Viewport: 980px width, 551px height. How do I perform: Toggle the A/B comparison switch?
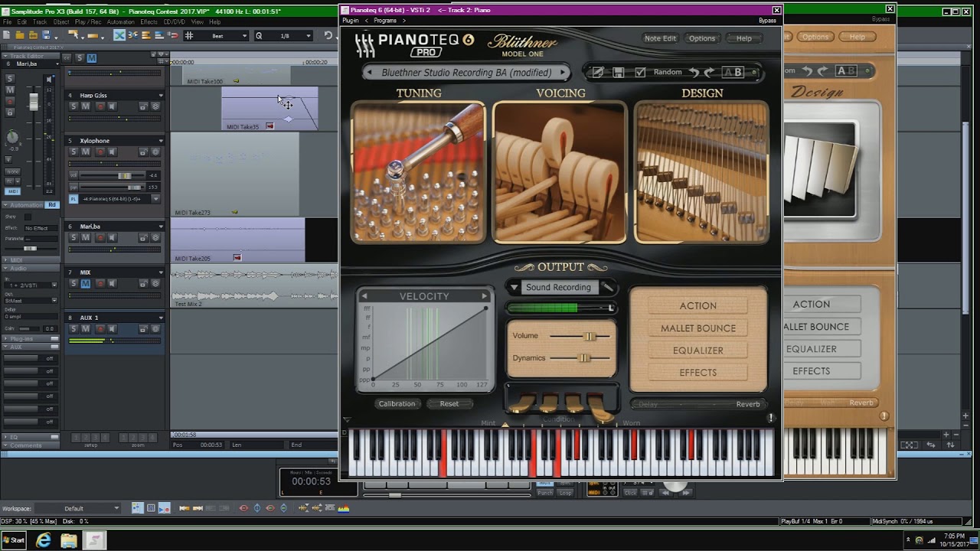[733, 72]
